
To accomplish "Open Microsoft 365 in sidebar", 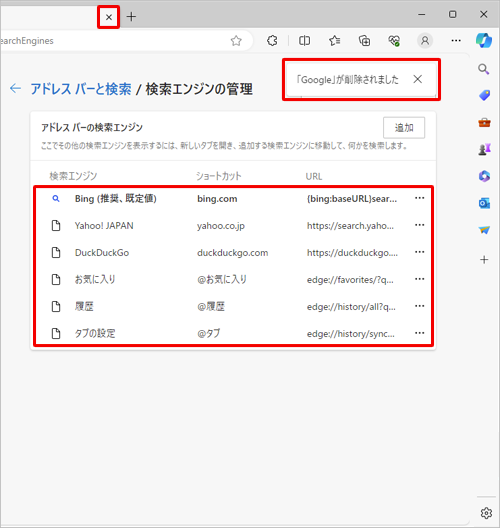I will (x=484, y=176).
